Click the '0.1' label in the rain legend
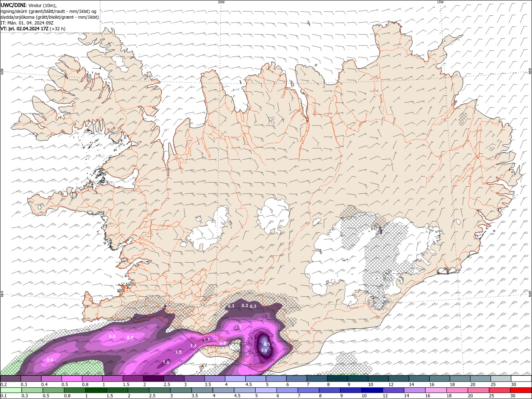 (x=3, y=396)
